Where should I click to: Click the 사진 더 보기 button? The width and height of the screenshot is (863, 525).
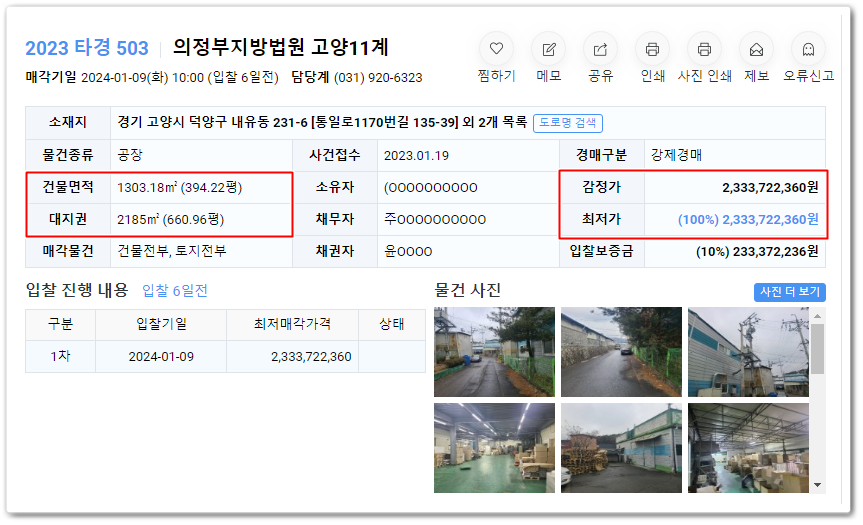click(790, 292)
